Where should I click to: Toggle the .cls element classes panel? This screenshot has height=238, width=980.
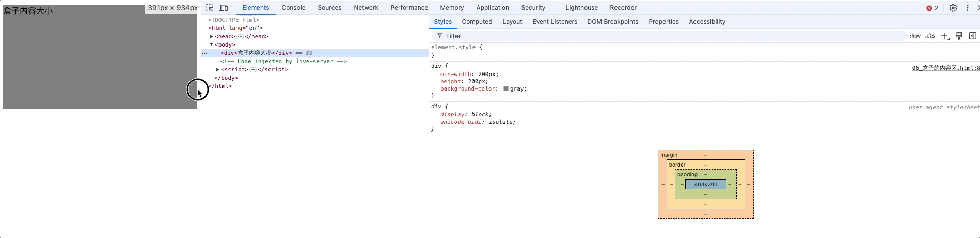tap(930, 36)
